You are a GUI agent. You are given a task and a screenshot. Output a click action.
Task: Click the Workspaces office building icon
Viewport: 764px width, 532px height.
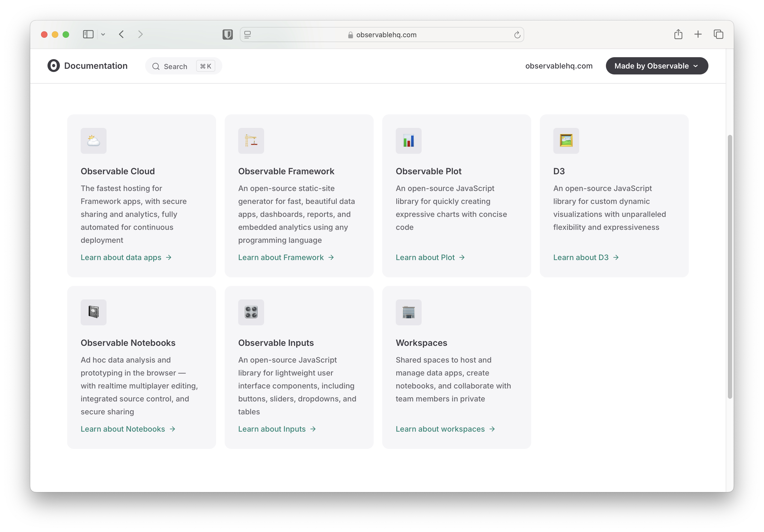pyautogui.click(x=408, y=312)
